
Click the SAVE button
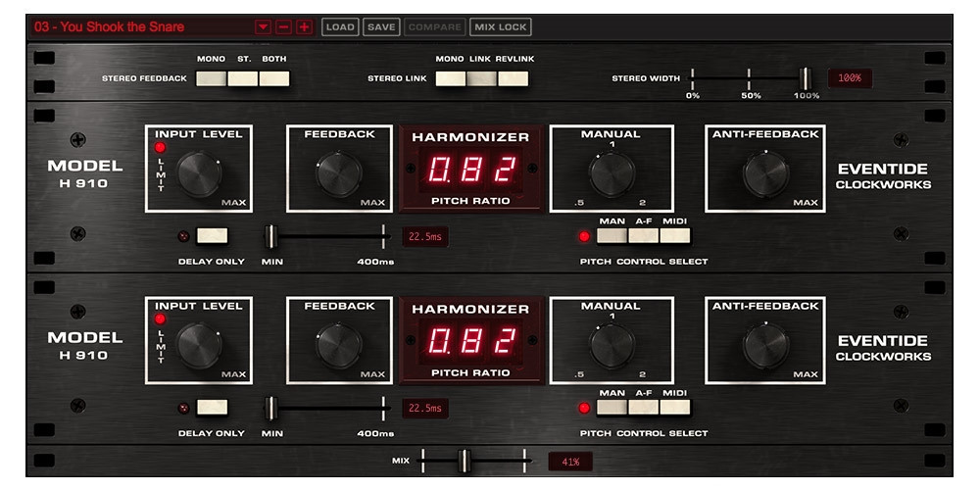tap(381, 27)
